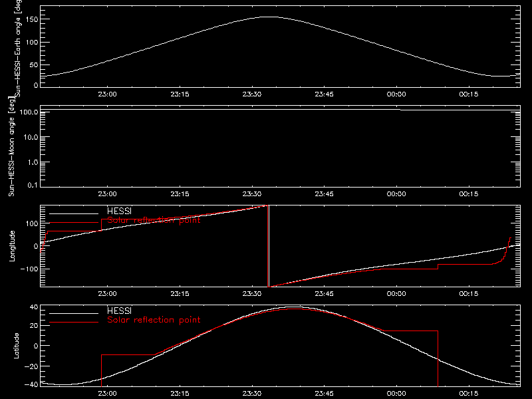
Task: Click the -100 tick on Longitude axis
Action: tap(29, 269)
